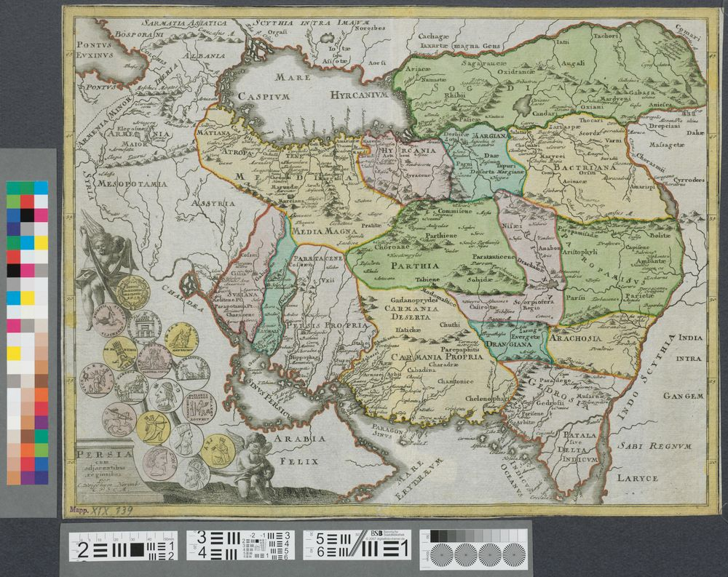The width and height of the screenshot is (728, 577).
Task: Click the "ARABIA" label
Action: pyautogui.click(x=298, y=439)
